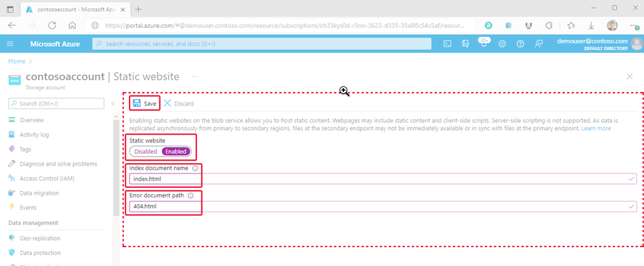Open browser favorites star icon

(571, 25)
